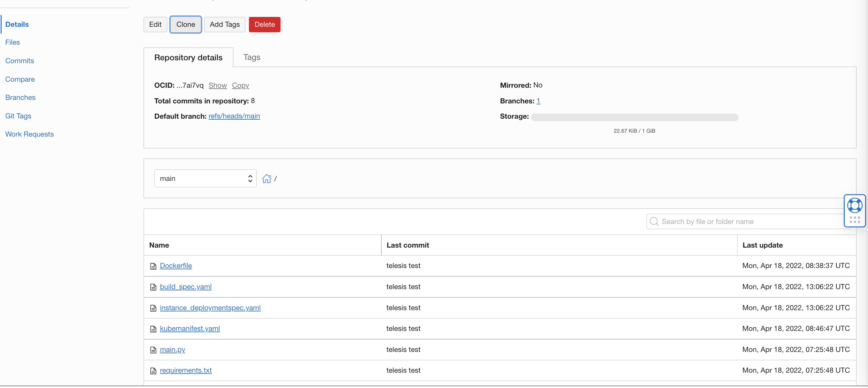Switch to the Tags tab

[x=252, y=57]
